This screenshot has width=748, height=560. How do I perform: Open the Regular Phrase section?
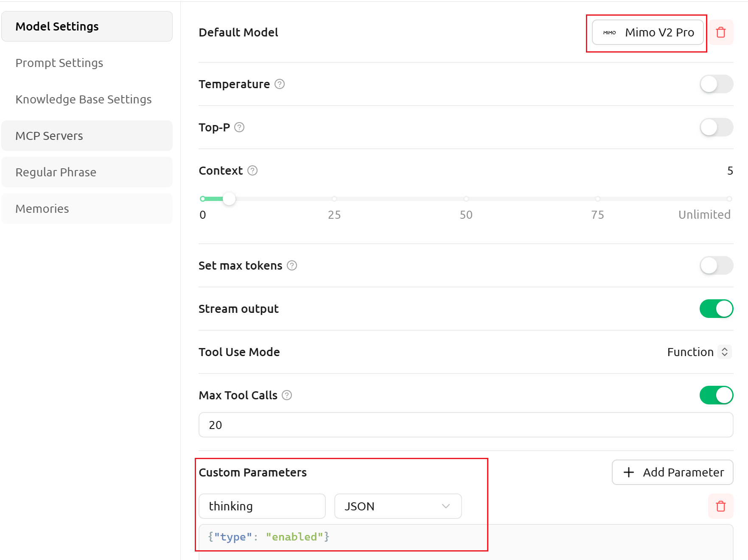87,172
